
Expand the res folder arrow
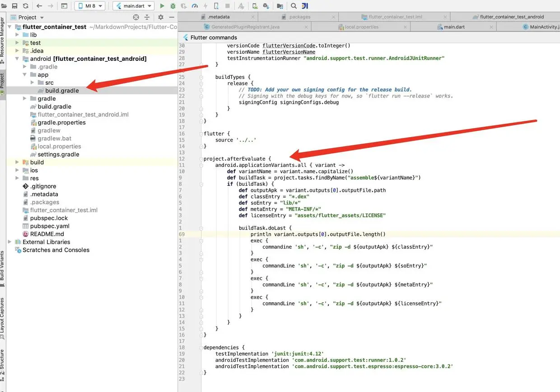[18, 178]
